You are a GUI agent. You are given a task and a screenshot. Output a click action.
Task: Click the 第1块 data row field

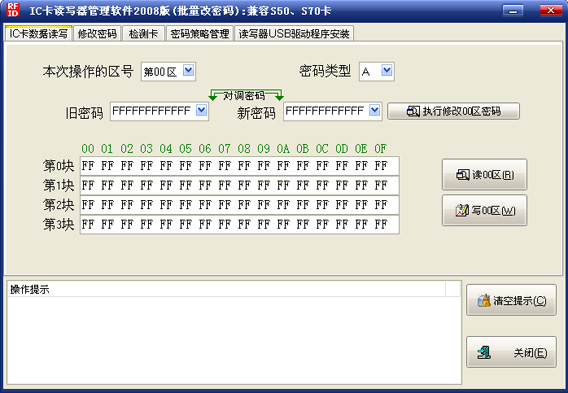coord(239,185)
